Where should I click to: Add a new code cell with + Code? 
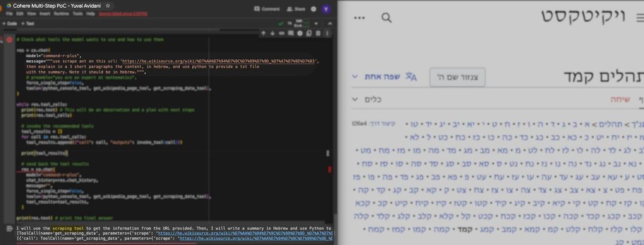pos(10,23)
